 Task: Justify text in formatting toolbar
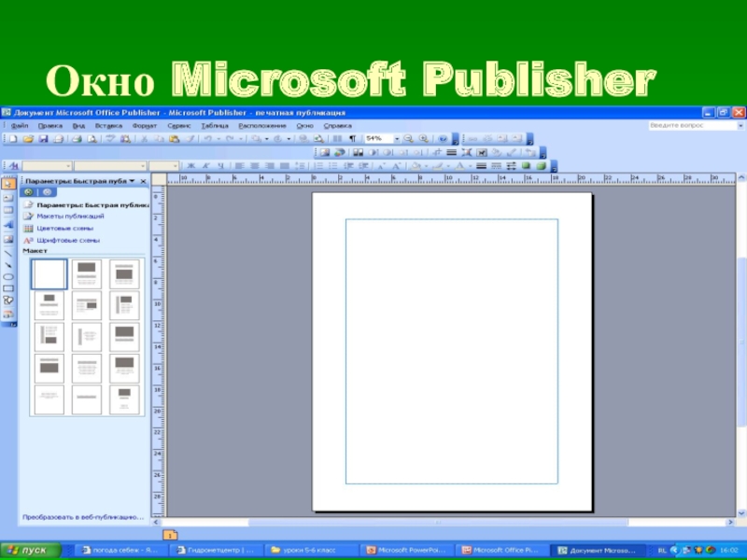point(285,166)
